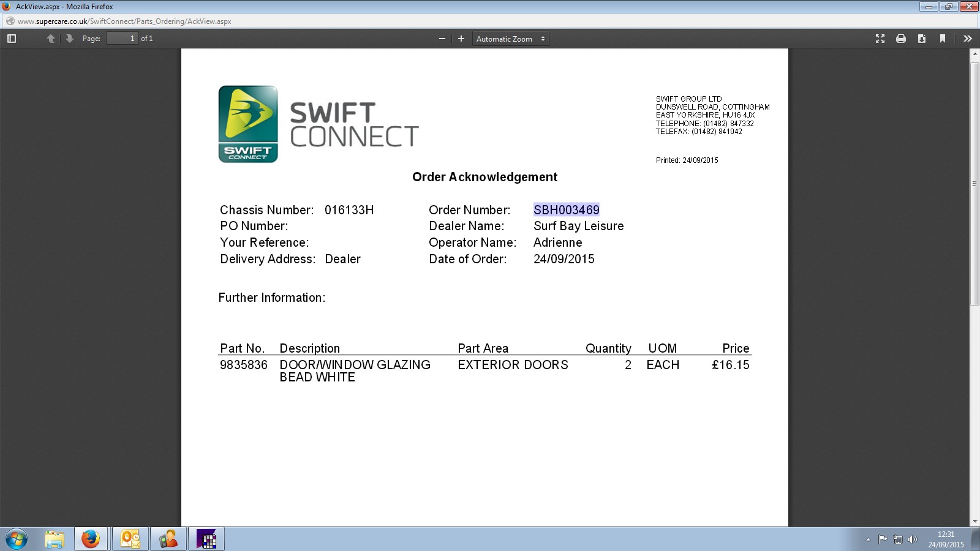The height and width of the screenshot is (551, 980).
Task: Click the delivery address value Dealer
Action: pos(343,259)
